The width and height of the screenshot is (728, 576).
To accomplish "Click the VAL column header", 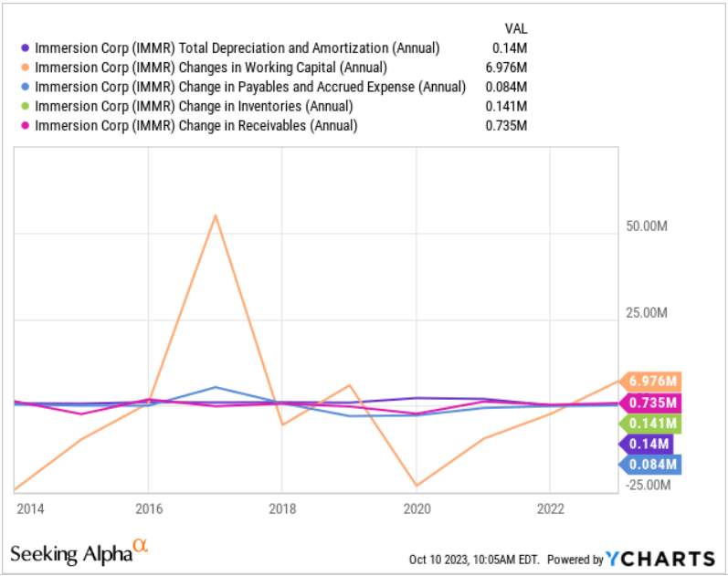I will pos(516,29).
